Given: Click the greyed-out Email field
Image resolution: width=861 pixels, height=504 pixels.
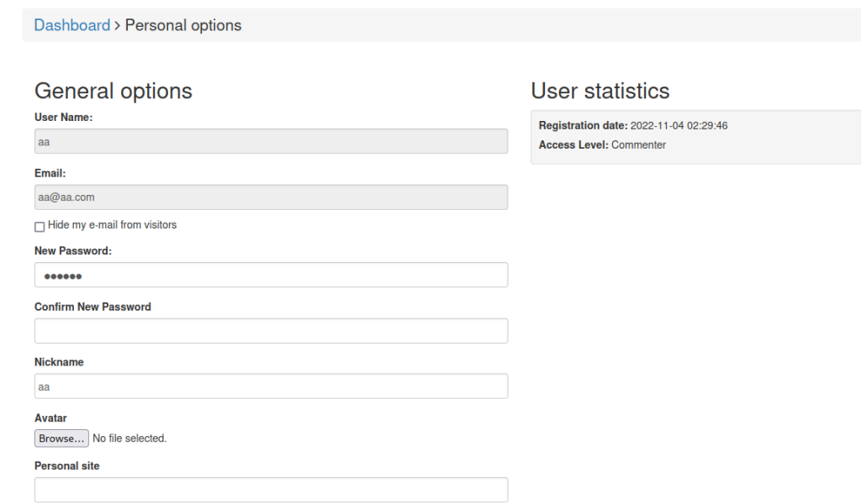Looking at the screenshot, I should point(271,197).
